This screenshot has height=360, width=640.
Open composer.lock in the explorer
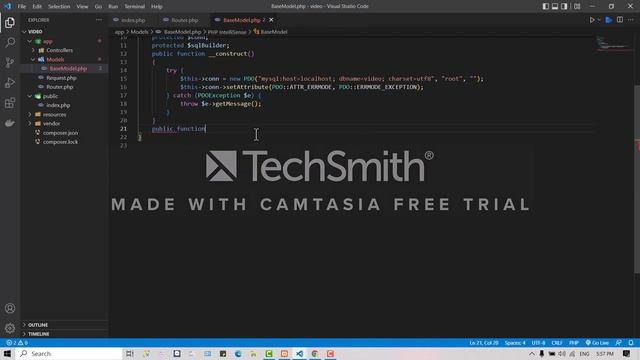64,142
